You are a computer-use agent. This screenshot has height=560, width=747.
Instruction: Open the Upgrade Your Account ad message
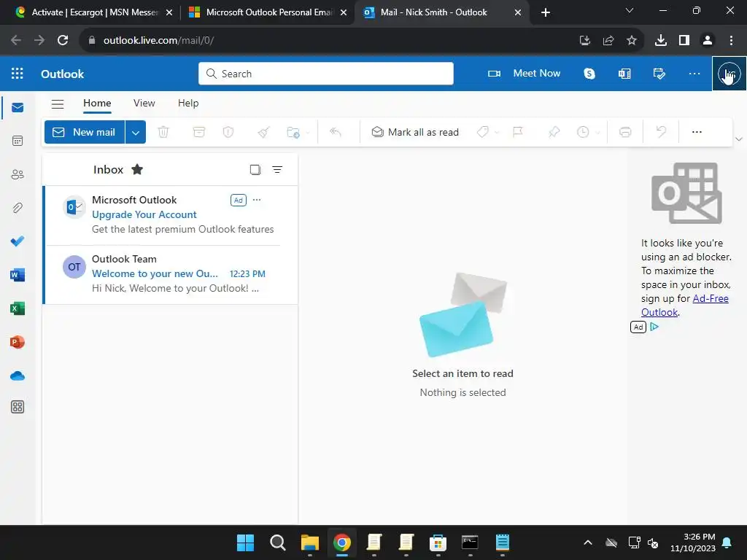(170, 215)
